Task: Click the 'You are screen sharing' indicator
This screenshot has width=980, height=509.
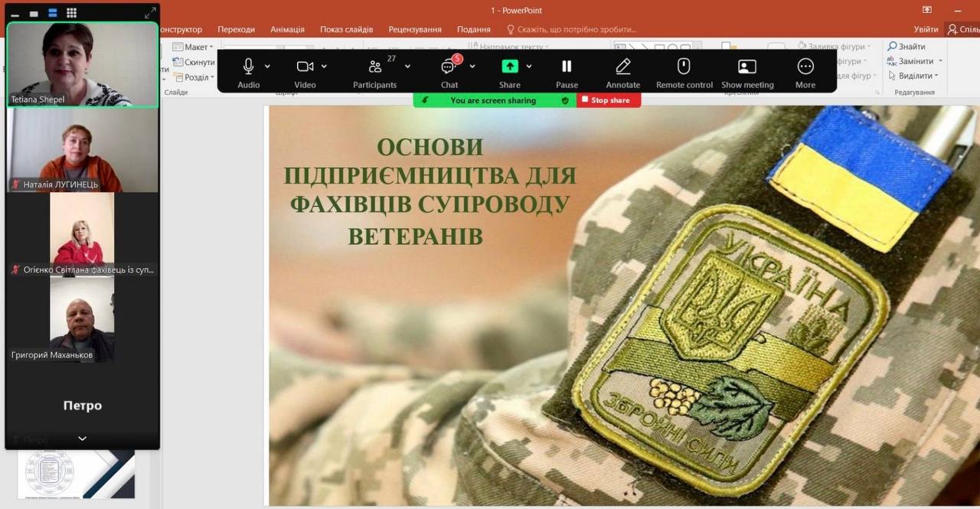Action: pyautogui.click(x=493, y=100)
